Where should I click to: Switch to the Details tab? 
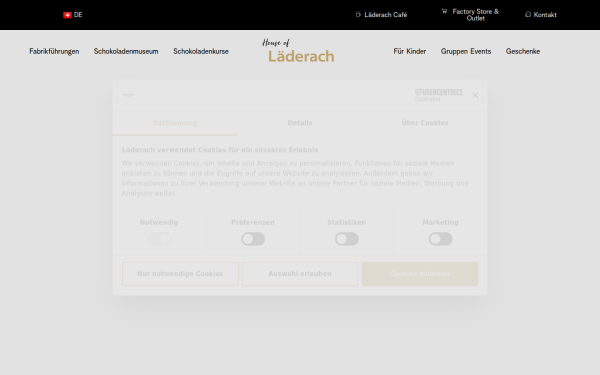(x=300, y=123)
